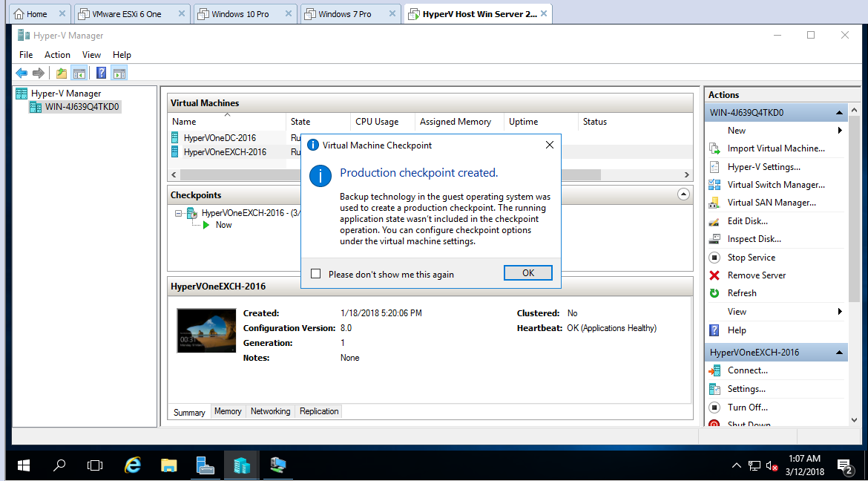
Task: Select WIN-4J639Q4TKD0 server in left tree
Action: click(x=82, y=107)
